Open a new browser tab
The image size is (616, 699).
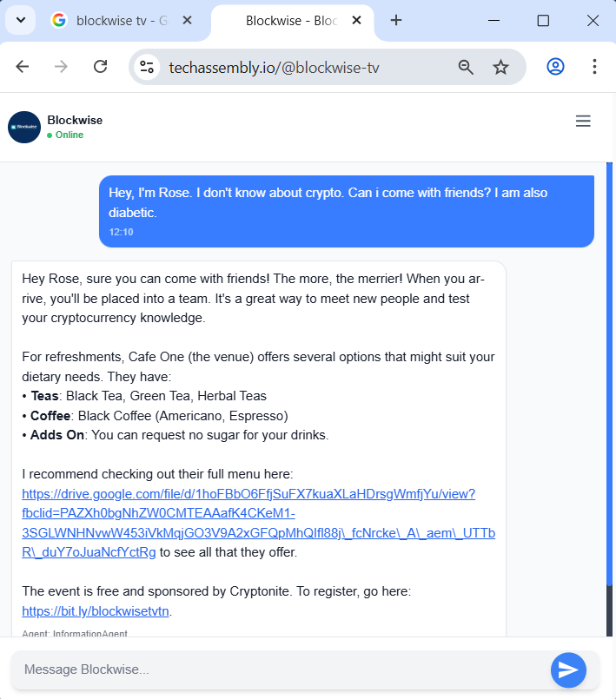point(396,20)
